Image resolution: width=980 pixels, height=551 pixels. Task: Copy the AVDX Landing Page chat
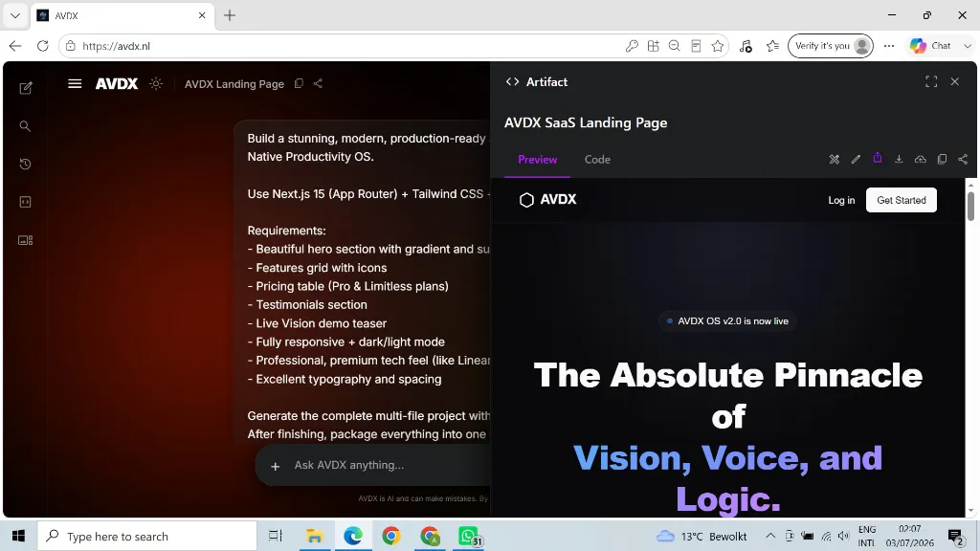pyautogui.click(x=299, y=83)
